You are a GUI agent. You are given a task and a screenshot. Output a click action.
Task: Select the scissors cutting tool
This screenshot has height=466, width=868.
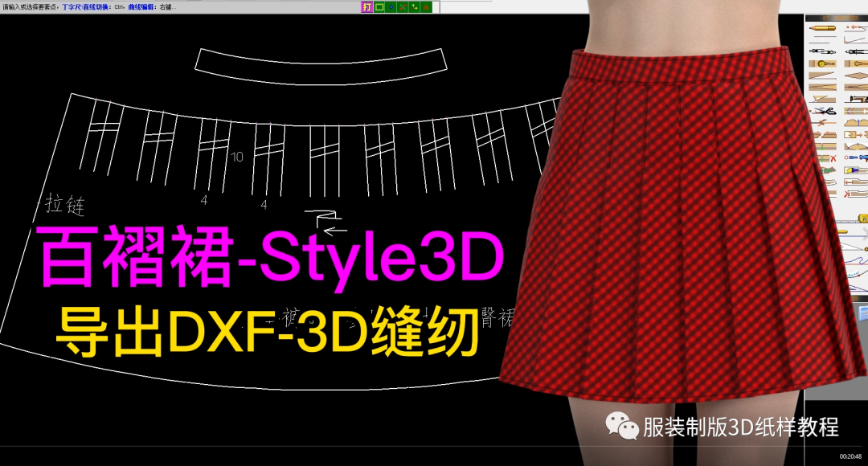pos(823,111)
